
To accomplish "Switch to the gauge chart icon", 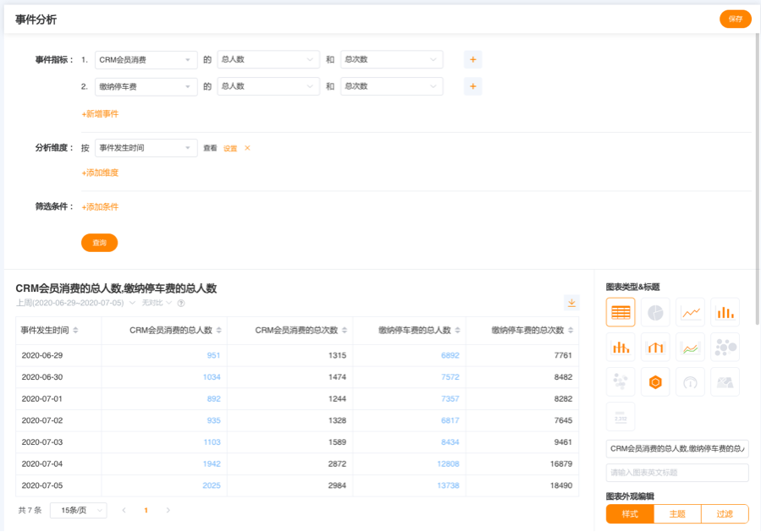I will click(690, 381).
